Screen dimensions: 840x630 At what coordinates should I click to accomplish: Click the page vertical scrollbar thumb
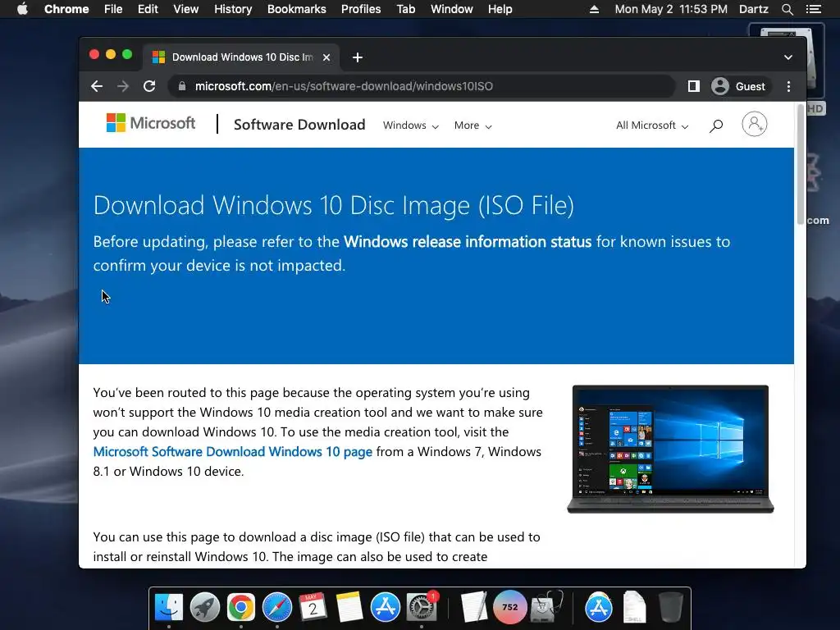[801, 164]
